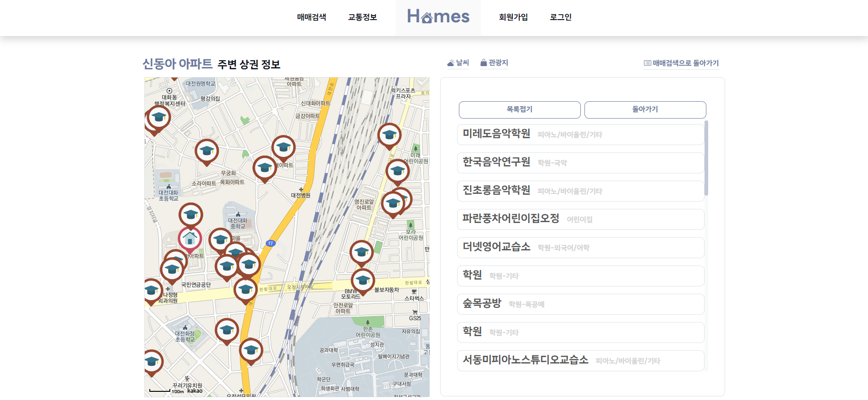Viewport: 868px width, 400px height.
Task: Return via 매매검색으로 돌아가기 link
Action: (681, 63)
